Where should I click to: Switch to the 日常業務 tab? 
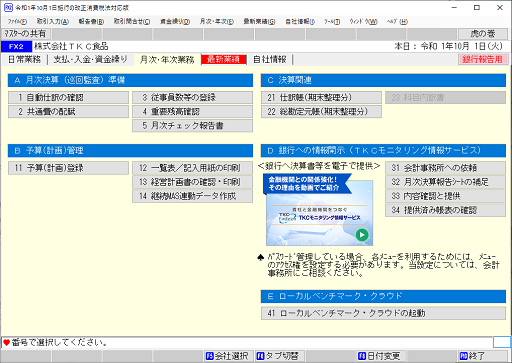pyautogui.click(x=24, y=59)
